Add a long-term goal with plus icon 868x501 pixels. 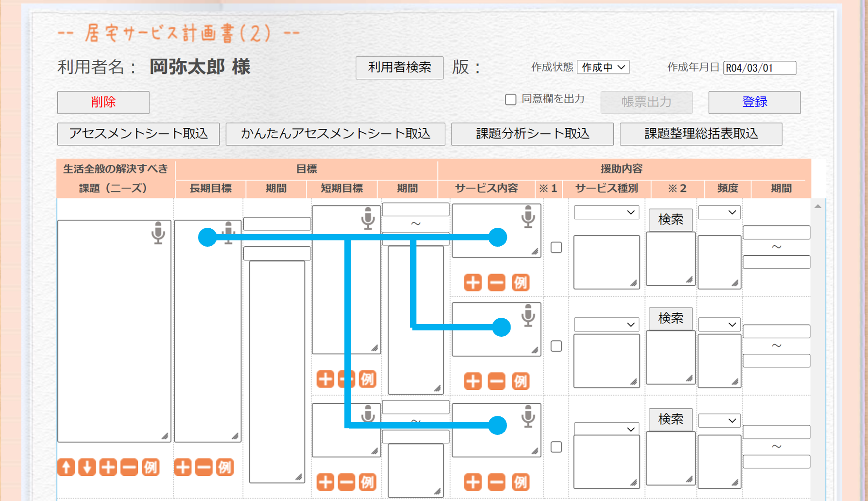pos(183,467)
